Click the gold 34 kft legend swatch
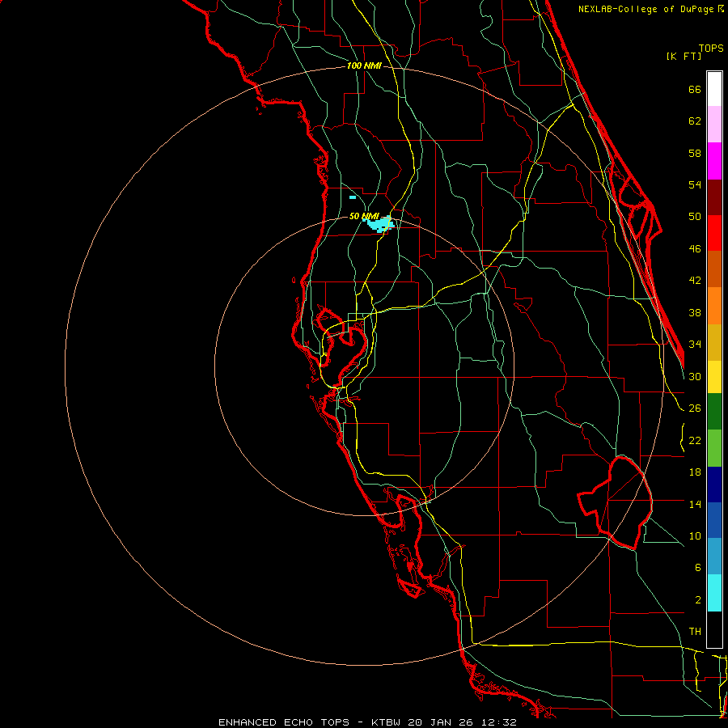 pos(714,342)
